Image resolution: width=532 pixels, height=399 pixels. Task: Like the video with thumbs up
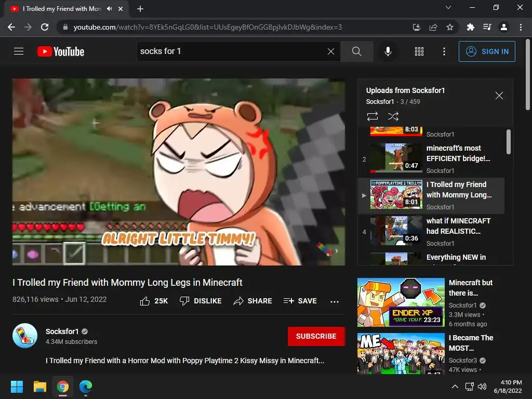154,301
